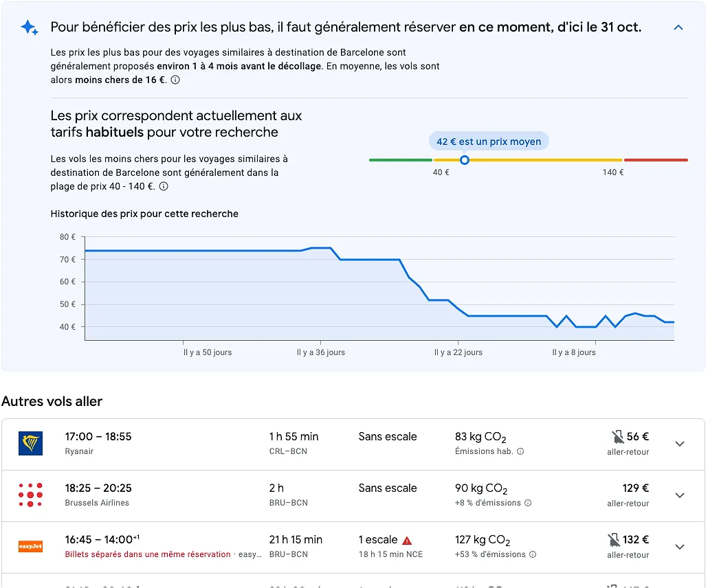Expand the Brussels Airlines 18:25 flight details

point(680,495)
